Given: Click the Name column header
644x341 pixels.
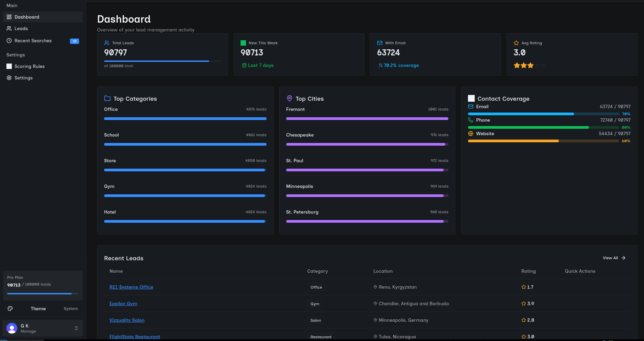Looking at the screenshot, I should pyautogui.click(x=116, y=271).
